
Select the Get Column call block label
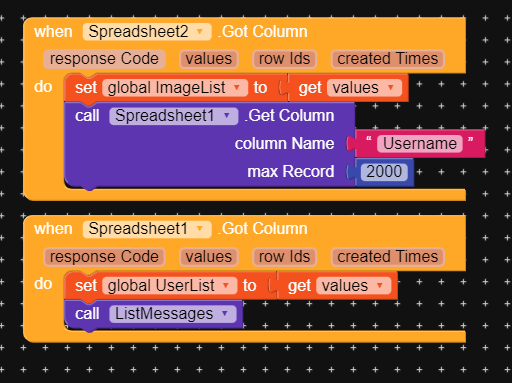pos(291,116)
